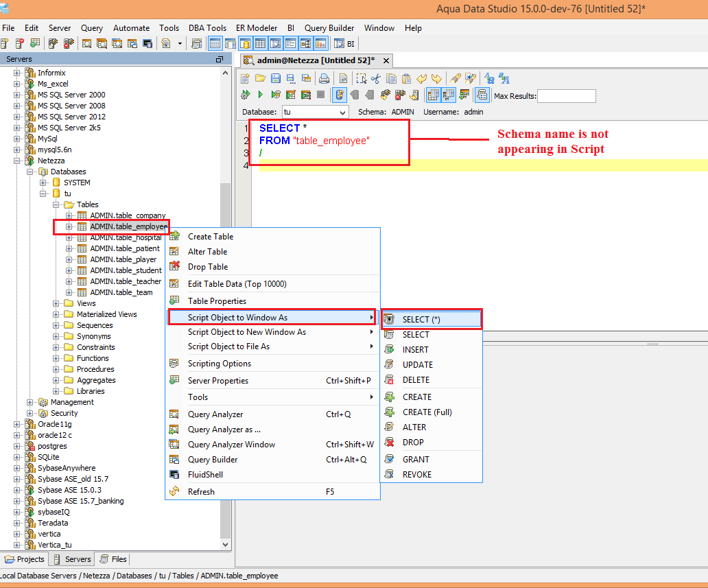Click the FluidShell icon in context menu
708x588 pixels.
coord(174,474)
